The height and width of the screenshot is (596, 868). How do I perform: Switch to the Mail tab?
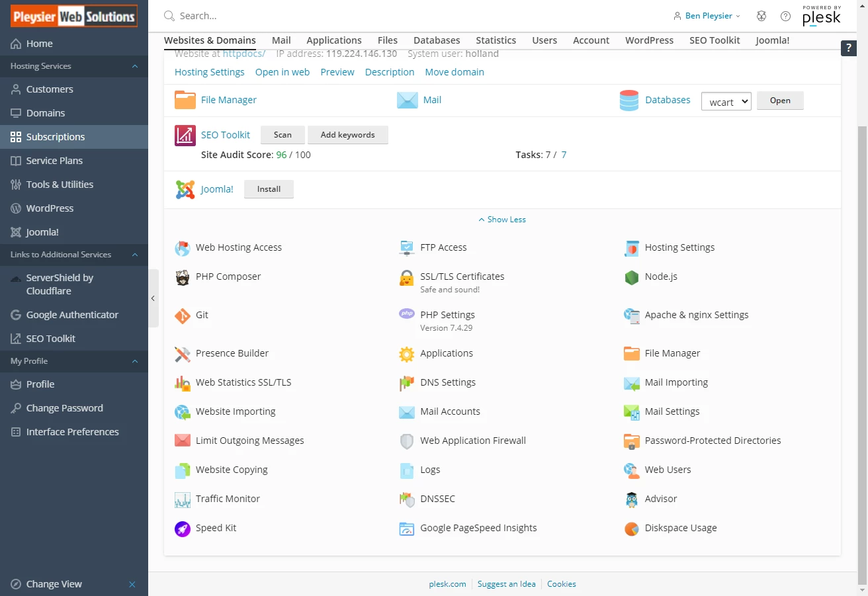281,40
